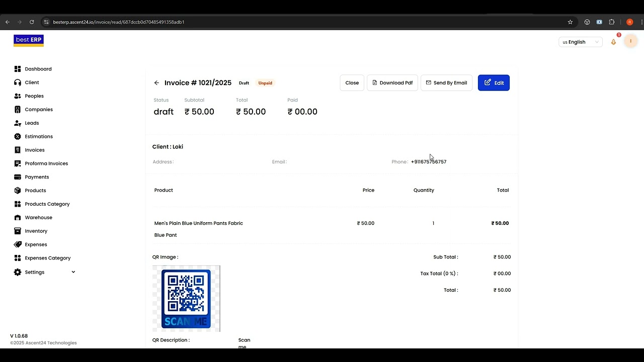Open the notification bell
644x362 pixels.
tap(613, 42)
